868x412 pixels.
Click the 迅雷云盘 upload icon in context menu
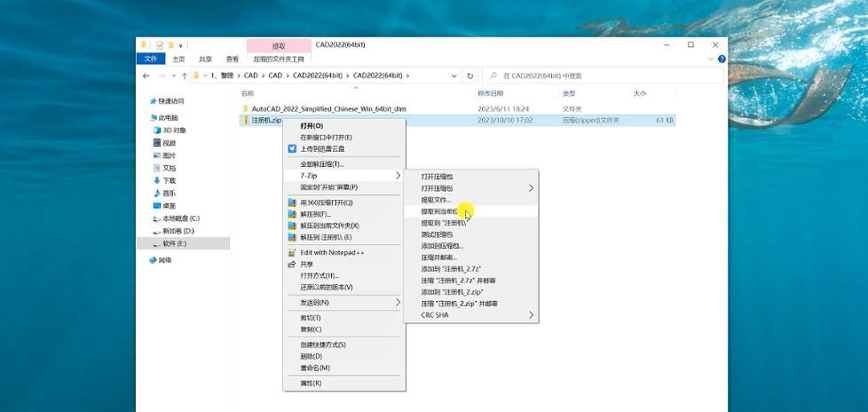(292, 148)
